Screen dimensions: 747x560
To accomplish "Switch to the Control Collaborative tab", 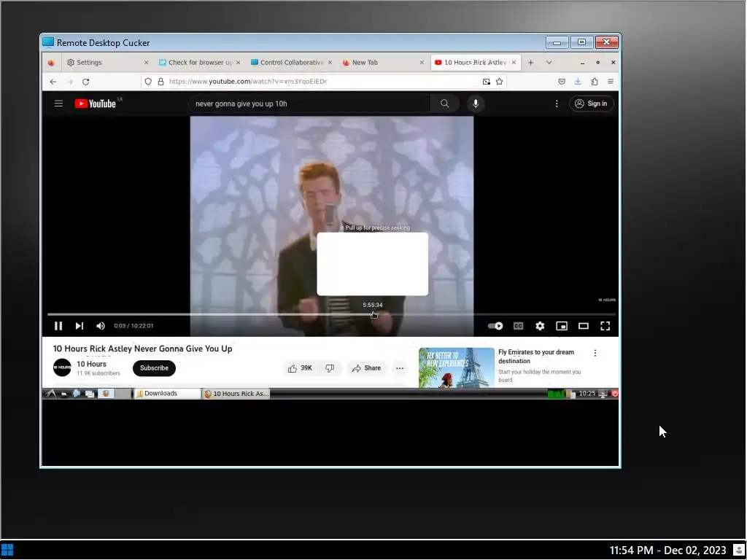I will tap(291, 63).
